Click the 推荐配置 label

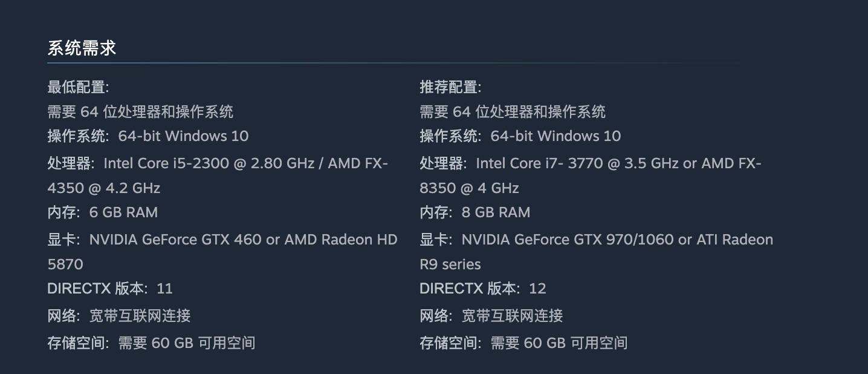[x=450, y=87]
